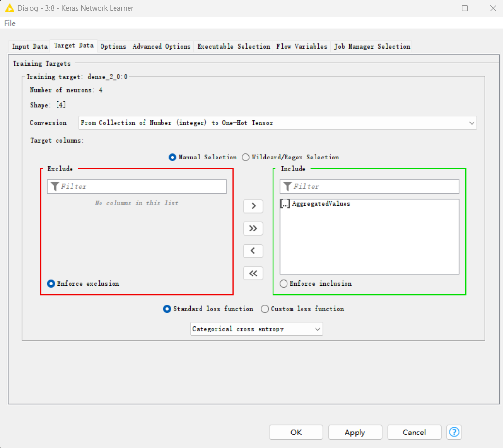Open the Advanced Options tab

coord(161,46)
